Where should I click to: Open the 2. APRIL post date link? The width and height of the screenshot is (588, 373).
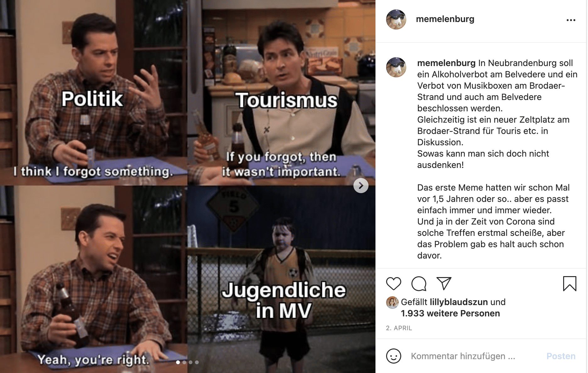(x=399, y=328)
